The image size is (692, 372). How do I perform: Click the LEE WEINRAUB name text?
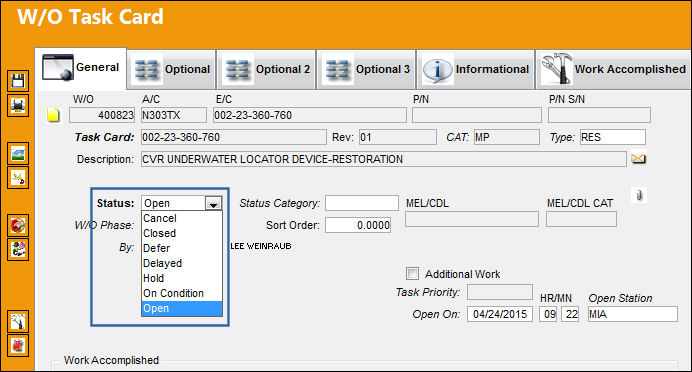click(x=260, y=246)
